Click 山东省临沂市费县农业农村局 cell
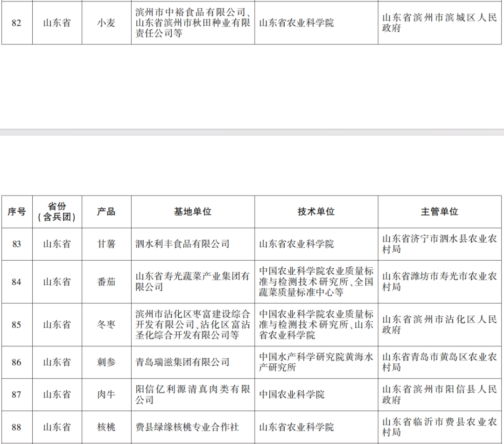 440,427
